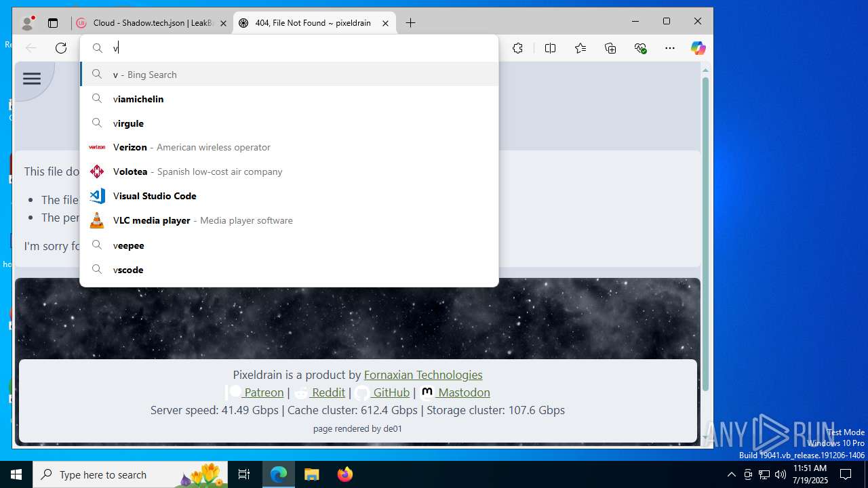Select 'v - Bing Search' suggestion
The height and width of the screenshot is (488, 868).
pos(290,75)
